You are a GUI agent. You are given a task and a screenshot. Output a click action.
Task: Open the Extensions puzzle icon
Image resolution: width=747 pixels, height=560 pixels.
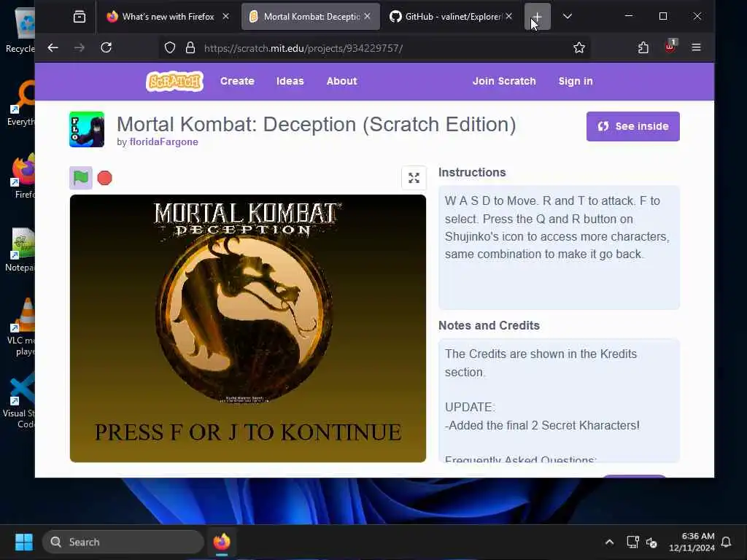tap(643, 47)
